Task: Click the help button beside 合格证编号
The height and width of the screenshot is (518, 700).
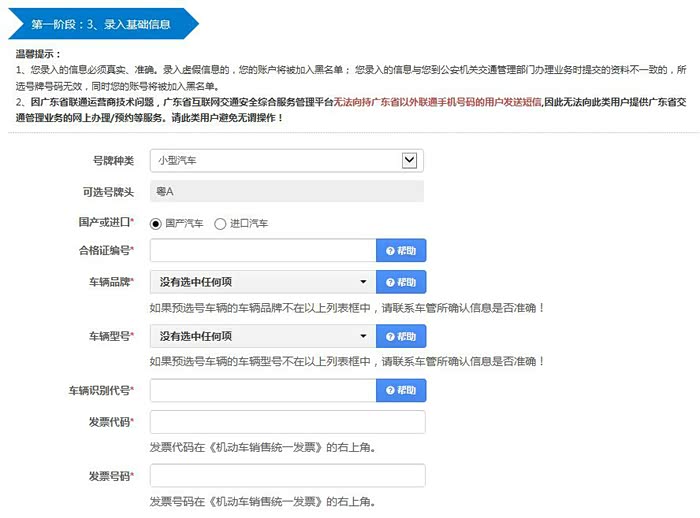Action: (x=401, y=251)
